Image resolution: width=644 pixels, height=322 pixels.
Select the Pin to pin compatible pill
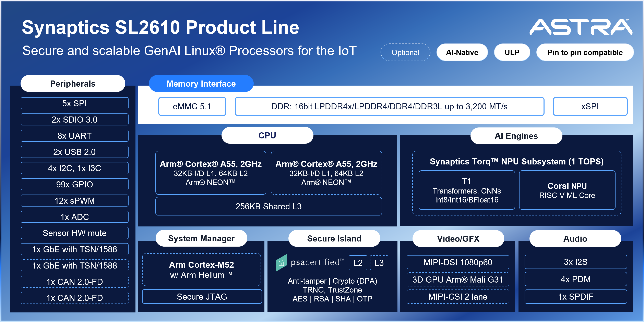[x=585, y=52]
